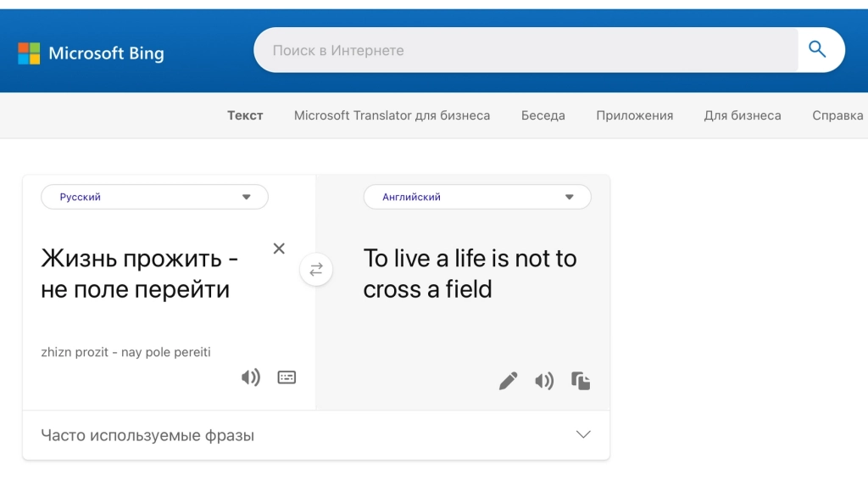Select the Текст tab

click(x=245, y=115)
